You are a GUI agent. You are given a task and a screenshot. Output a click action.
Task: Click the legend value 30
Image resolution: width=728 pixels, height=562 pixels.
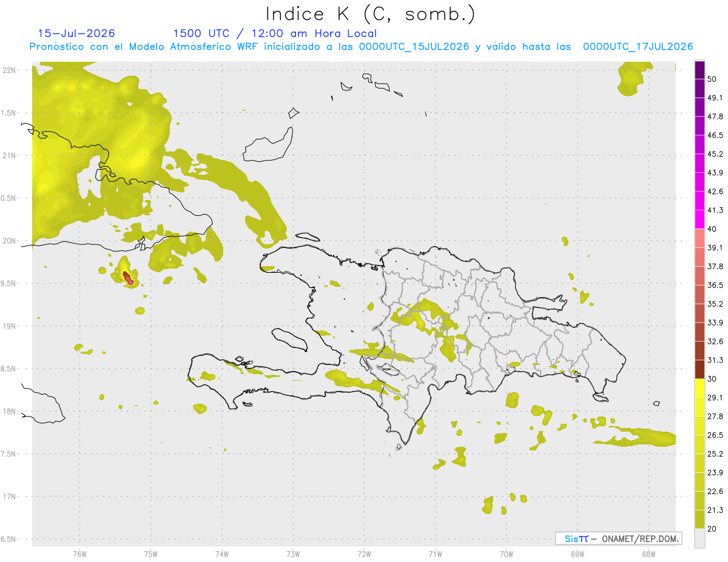[x=712, y=379]
